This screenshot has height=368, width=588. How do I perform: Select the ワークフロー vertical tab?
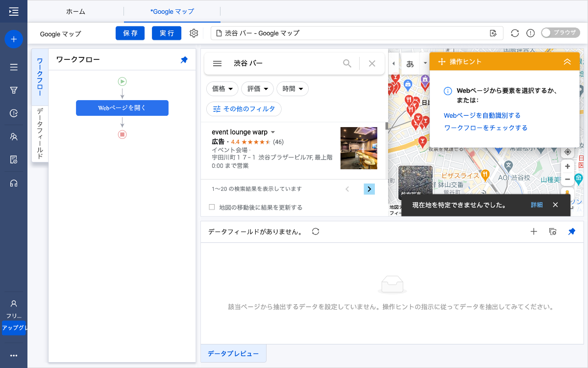coord(40,77)
